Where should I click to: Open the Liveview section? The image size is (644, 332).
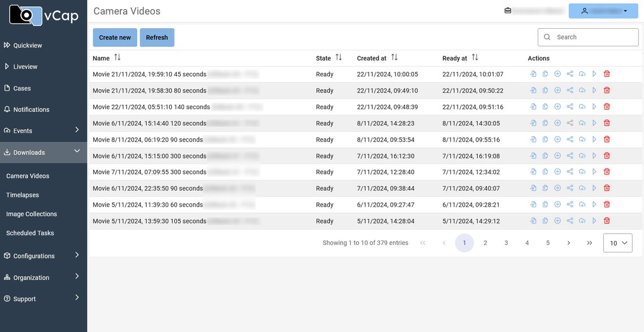point(23,67)
